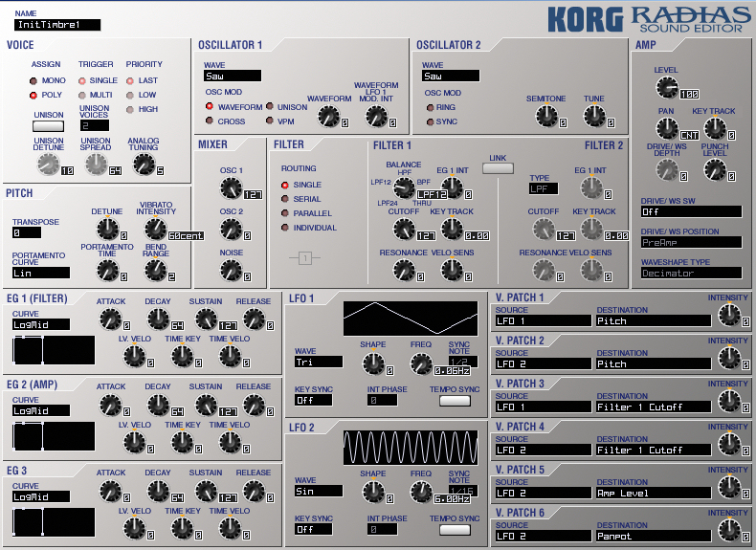Click the LFO 2 SHAPE knob
756x550 pixels.
tap(373, 492)
